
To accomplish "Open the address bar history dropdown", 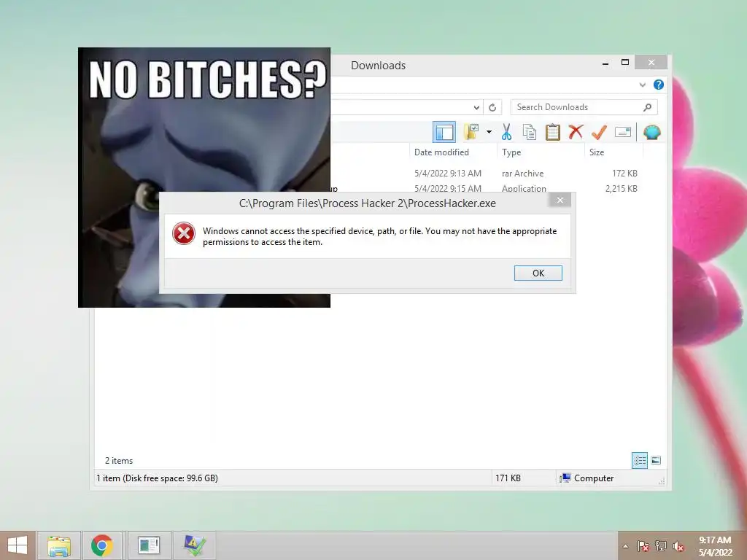I will pyautogui.click(x=476, y=108).
